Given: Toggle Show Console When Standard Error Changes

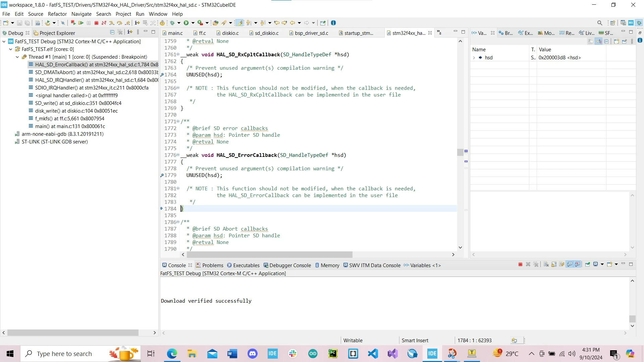Looking at the screenshot, I should [x=578, y=264].
